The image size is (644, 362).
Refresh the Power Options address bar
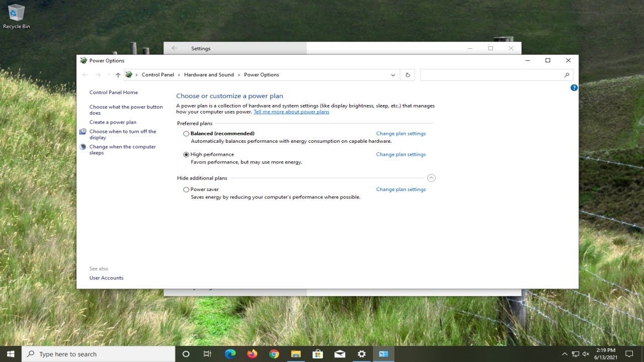408,75
